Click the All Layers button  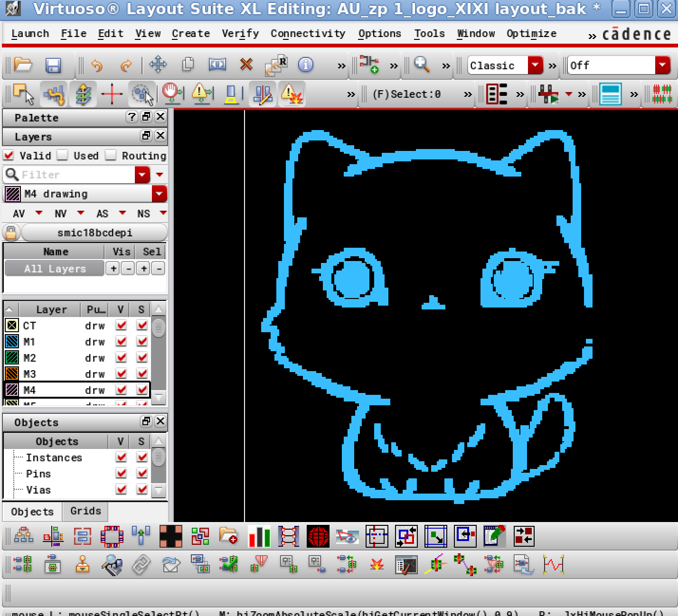coord(55,269)
